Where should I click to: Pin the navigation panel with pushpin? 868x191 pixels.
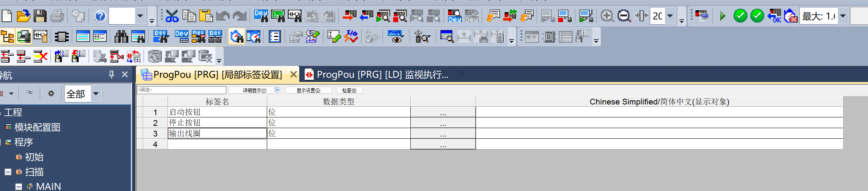coord(111,74)
